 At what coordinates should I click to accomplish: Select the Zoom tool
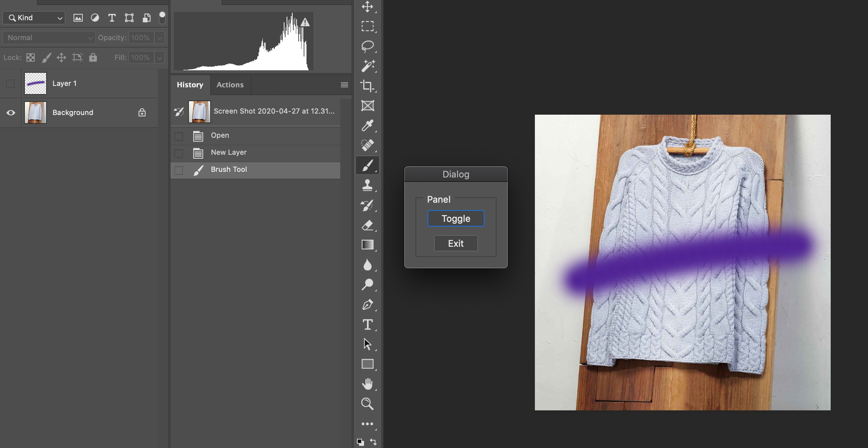[x=367, y=404]
